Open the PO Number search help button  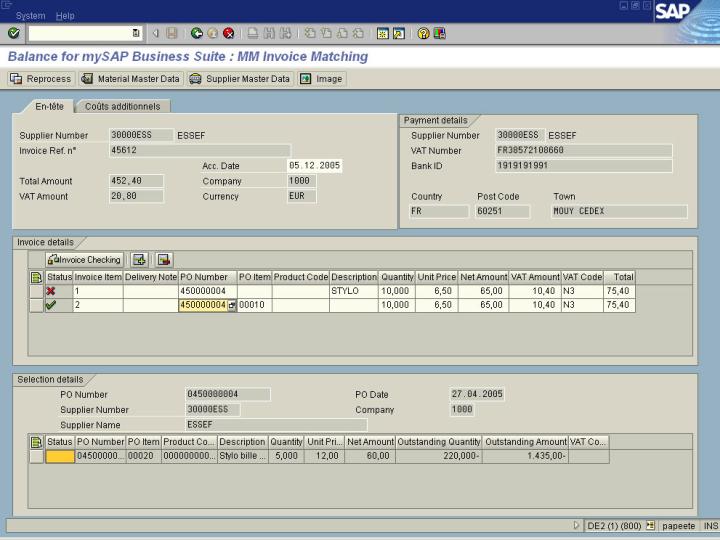232,305
